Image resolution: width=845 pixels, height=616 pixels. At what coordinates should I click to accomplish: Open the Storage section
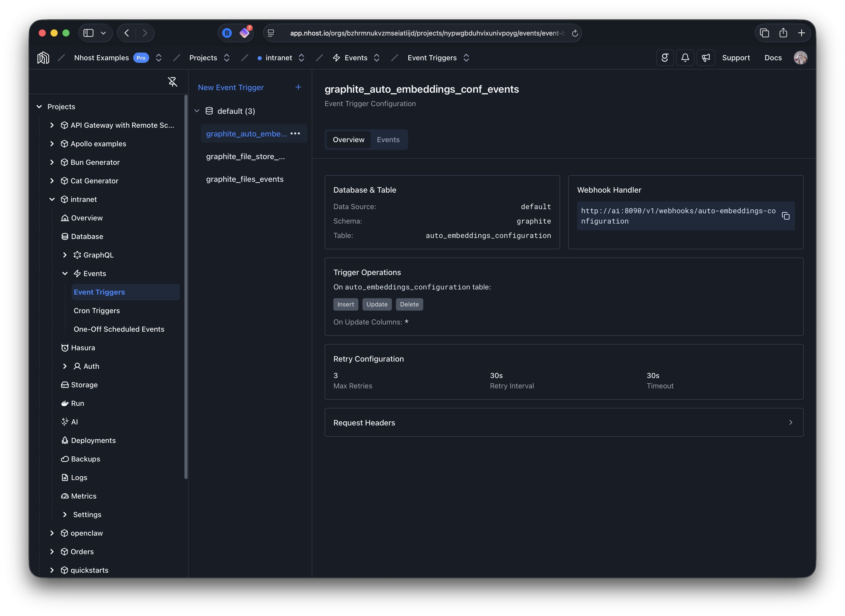(84, 384)
